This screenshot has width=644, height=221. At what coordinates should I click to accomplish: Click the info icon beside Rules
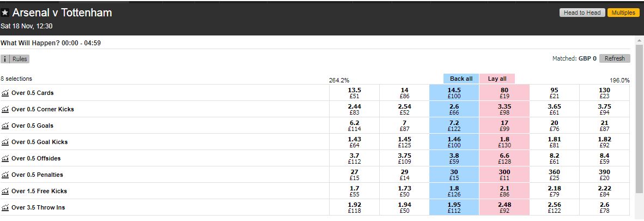tap(5, 59)
